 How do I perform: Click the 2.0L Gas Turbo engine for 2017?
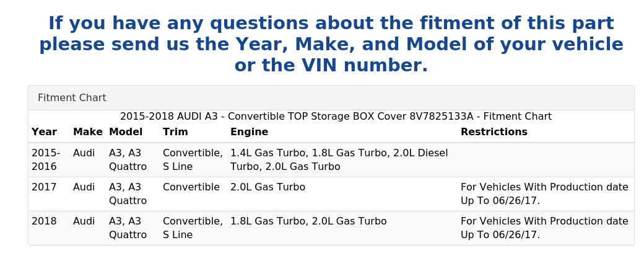tap(268, 187)
